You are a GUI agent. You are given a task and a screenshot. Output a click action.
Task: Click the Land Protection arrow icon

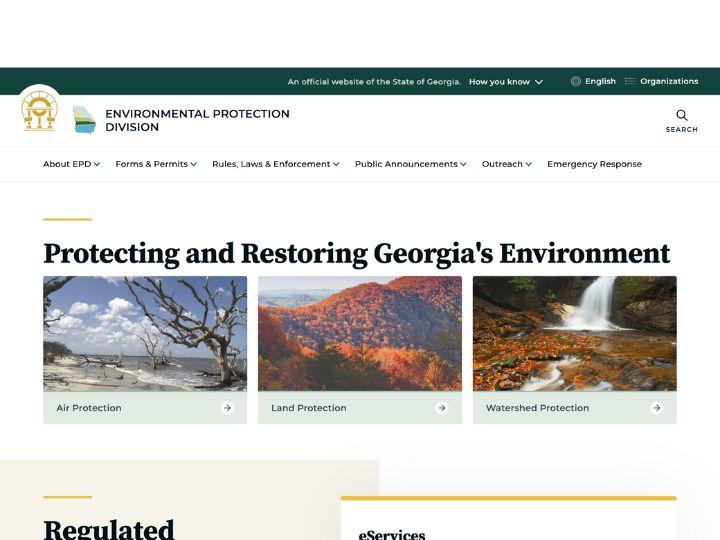tap(442, 408)
